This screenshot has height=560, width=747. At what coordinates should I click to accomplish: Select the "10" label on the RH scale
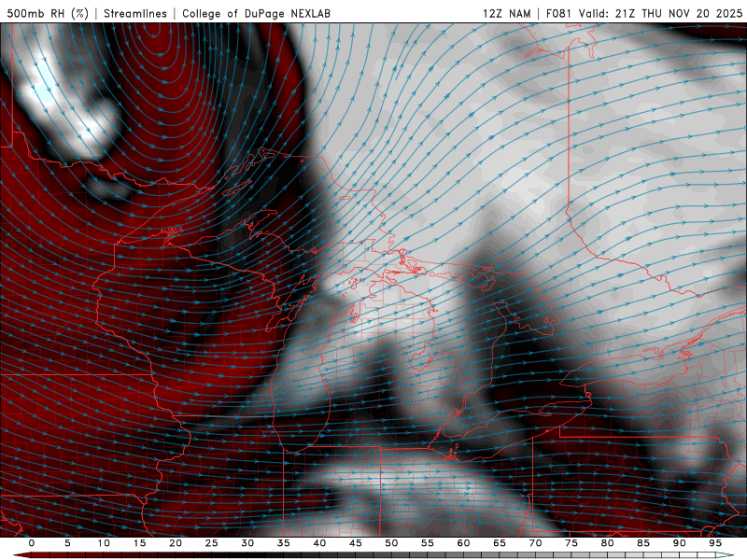104,543
